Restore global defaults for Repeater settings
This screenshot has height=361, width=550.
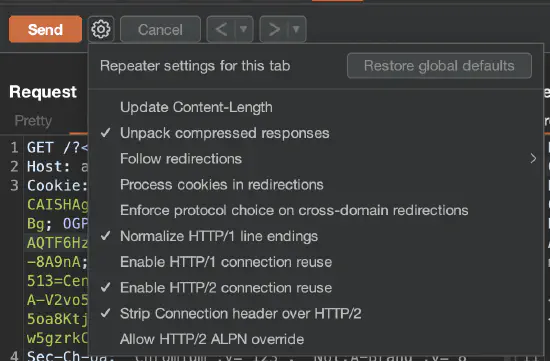[x=439, y=66]
